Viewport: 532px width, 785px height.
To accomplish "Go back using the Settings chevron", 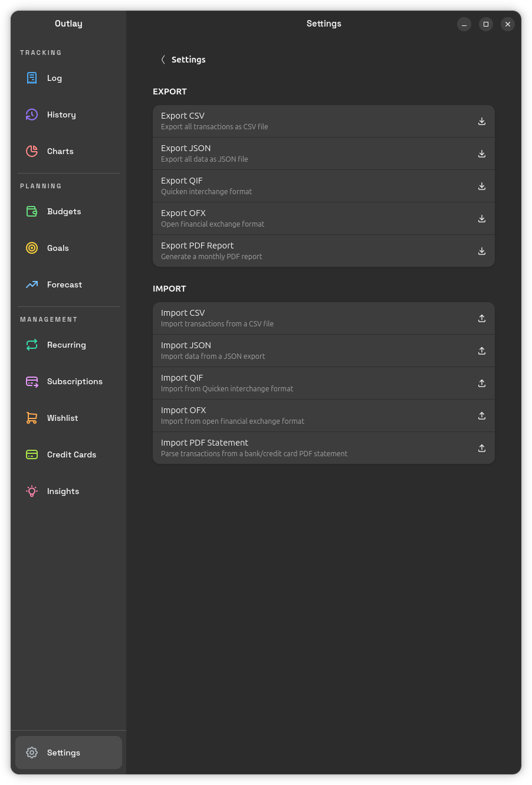I will tap(163, 60).
